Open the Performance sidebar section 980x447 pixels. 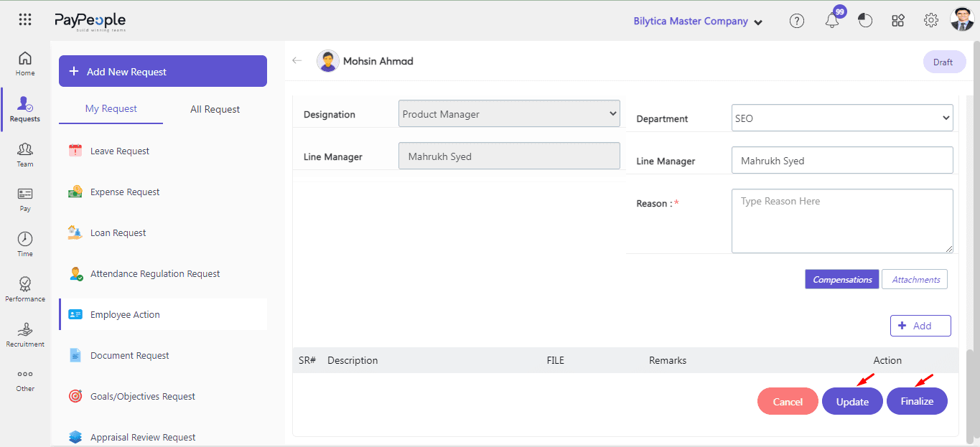point(25,289)
